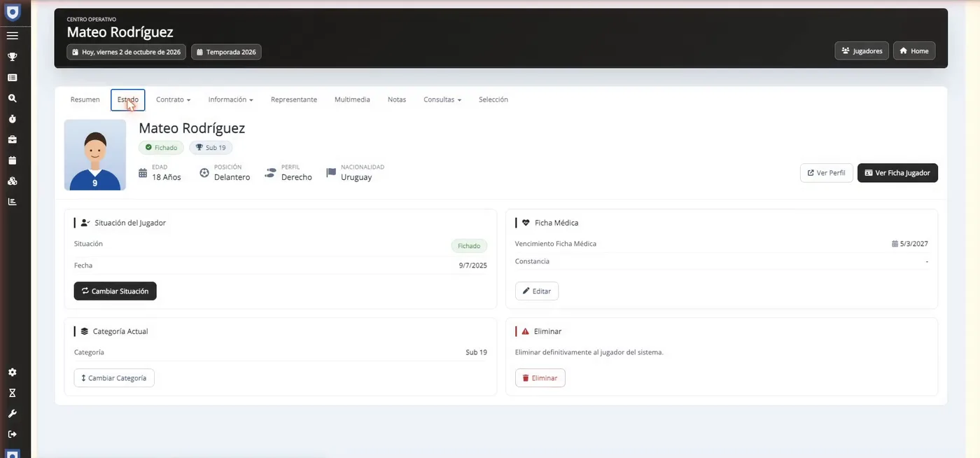This screenshot has width=980, height=458.
Task: Go to Home via header button
Action: pos(913,50)
